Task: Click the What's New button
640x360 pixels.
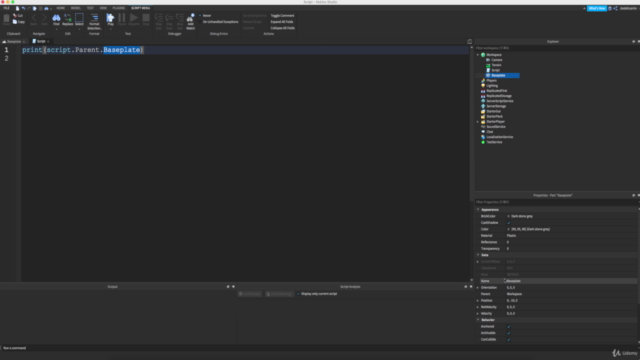Action: tap(597, 8)
